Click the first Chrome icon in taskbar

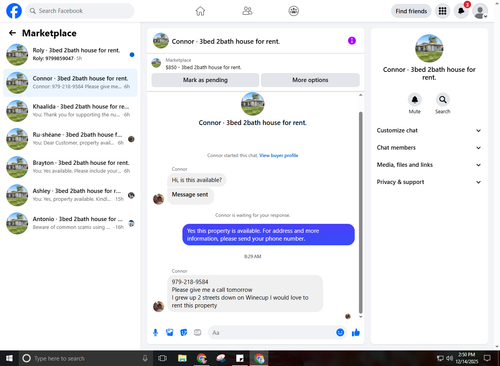click(x=201, y=358)
